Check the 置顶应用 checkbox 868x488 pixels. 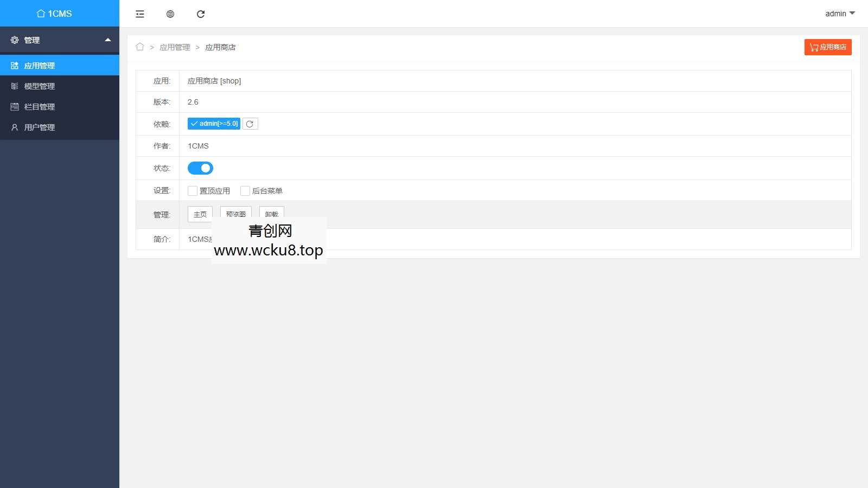click(x=193, y=191)
